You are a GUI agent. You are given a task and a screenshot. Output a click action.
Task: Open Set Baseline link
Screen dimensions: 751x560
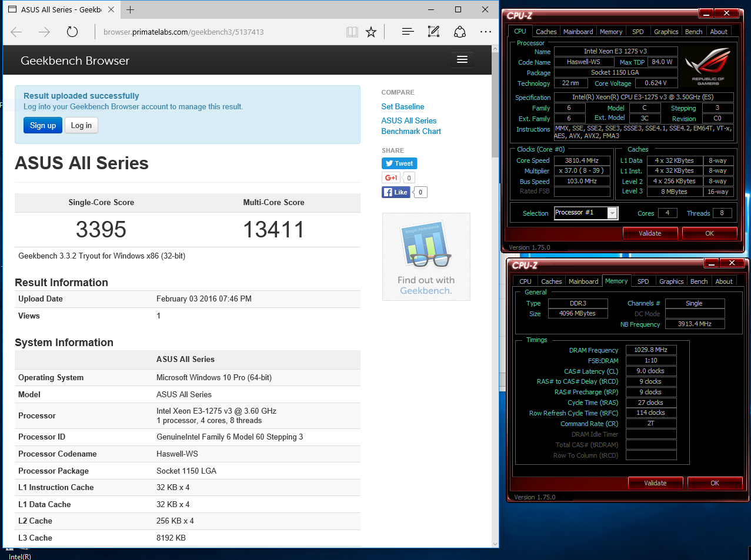pos(403,106)
